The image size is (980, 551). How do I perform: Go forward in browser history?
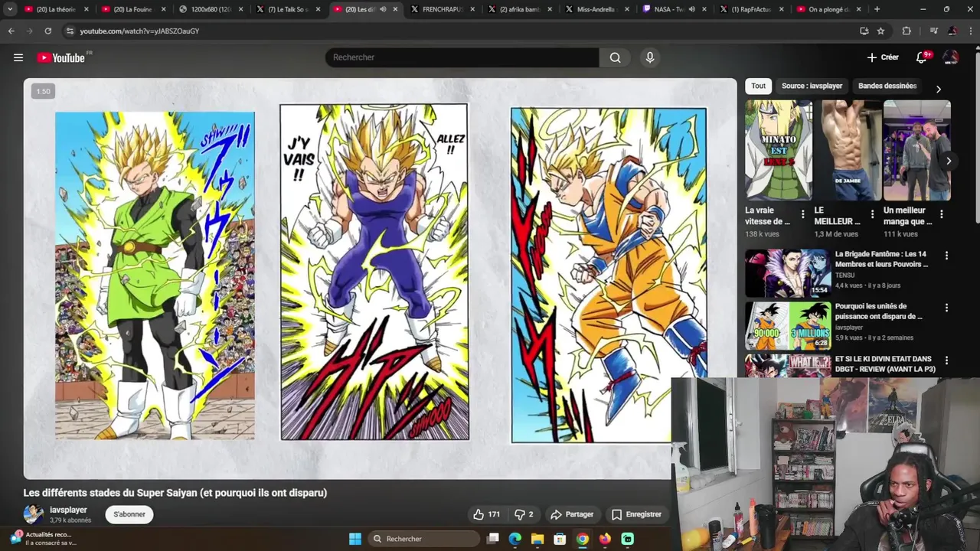(x=29, y=31)
